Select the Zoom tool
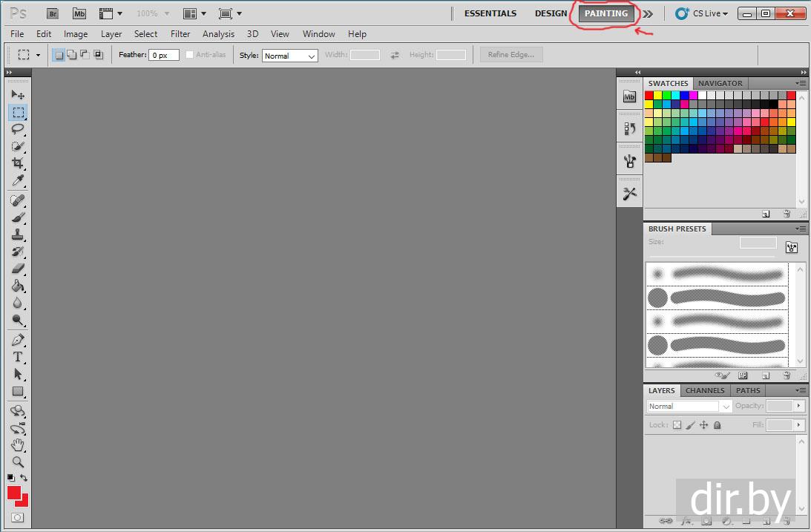Viewport: 811px width, 532px height. [18, 462]
